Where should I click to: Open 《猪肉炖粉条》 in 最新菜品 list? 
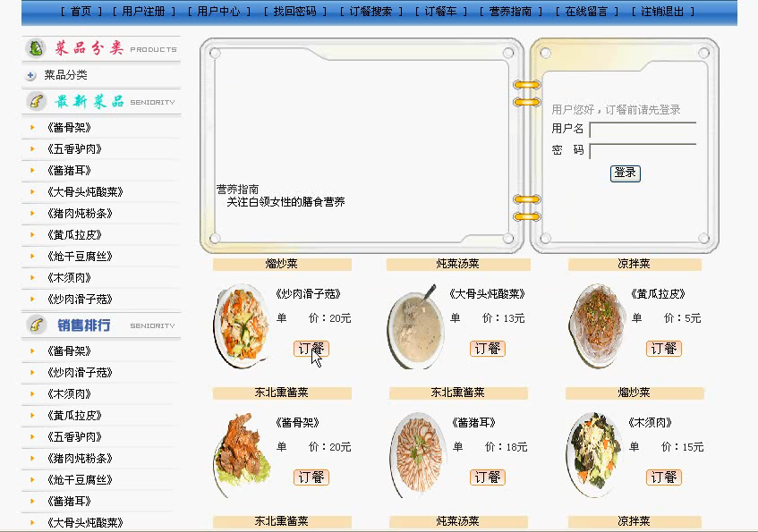coord(80,213)
